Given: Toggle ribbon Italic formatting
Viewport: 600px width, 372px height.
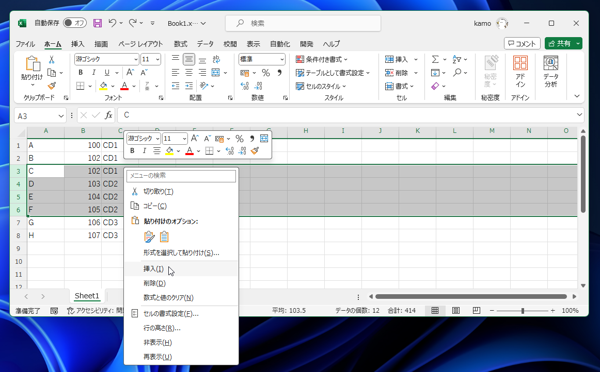Looking at the screenshot, I should click(93, 72).
